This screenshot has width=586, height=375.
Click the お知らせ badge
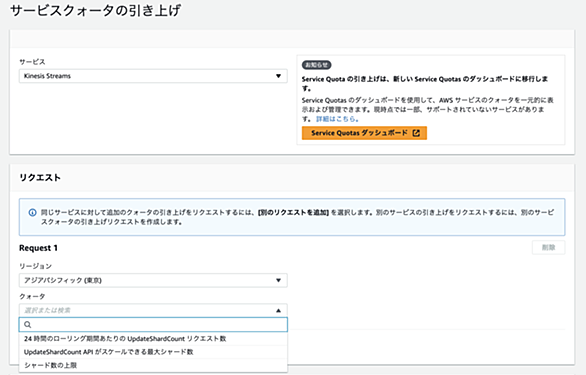317,65
